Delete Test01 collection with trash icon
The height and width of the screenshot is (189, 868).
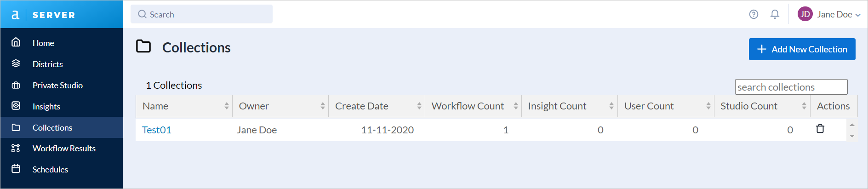(820, 129)
